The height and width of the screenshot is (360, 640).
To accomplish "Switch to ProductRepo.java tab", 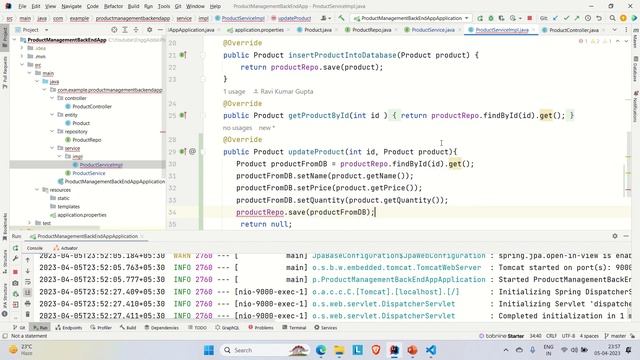I will pyautogui.click(x=368, y=30).
